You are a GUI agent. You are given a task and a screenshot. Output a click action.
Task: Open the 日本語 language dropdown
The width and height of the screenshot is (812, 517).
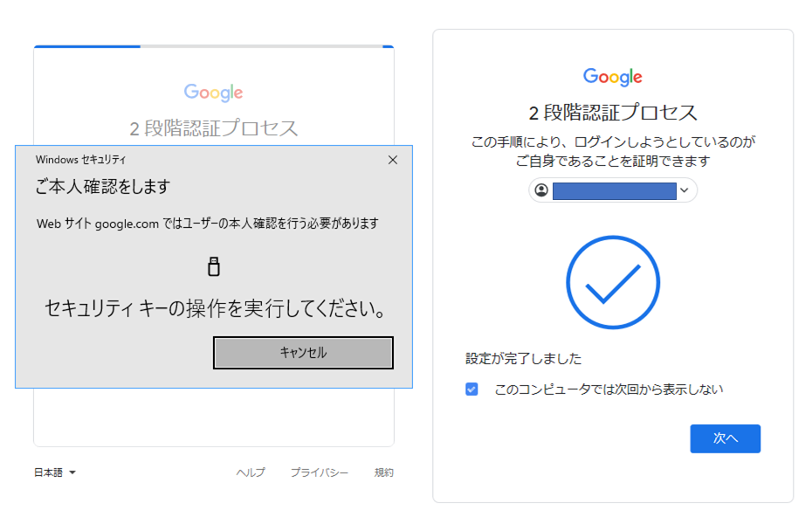[54, 472]
